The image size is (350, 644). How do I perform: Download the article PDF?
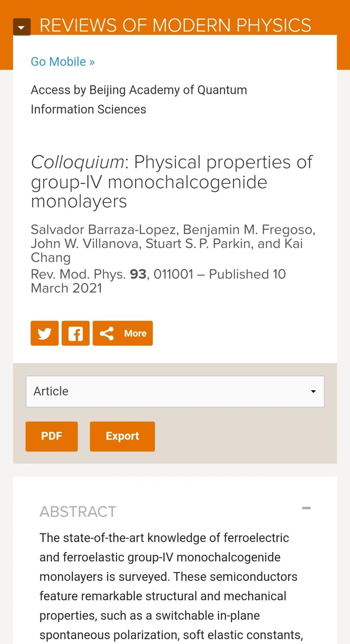pyautogui.click(x=52, y=436)
